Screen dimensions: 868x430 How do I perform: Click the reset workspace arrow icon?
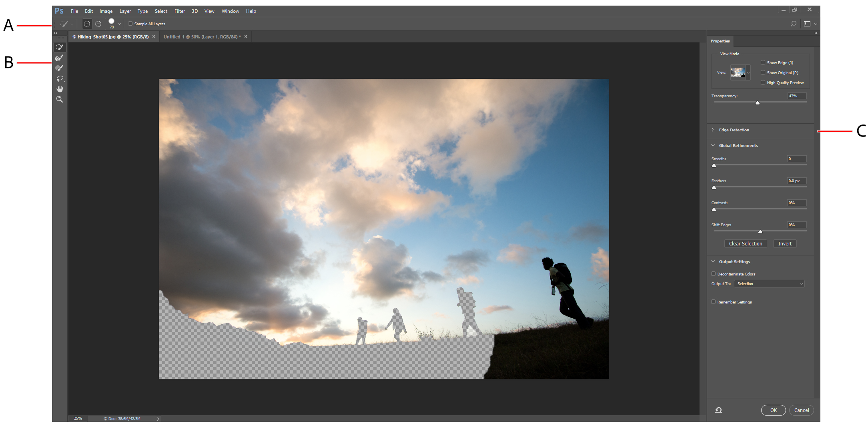719,410
